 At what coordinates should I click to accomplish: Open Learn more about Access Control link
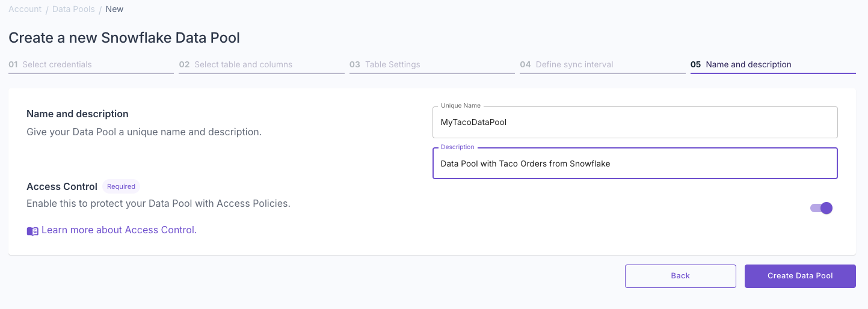(x=118, y=230)
